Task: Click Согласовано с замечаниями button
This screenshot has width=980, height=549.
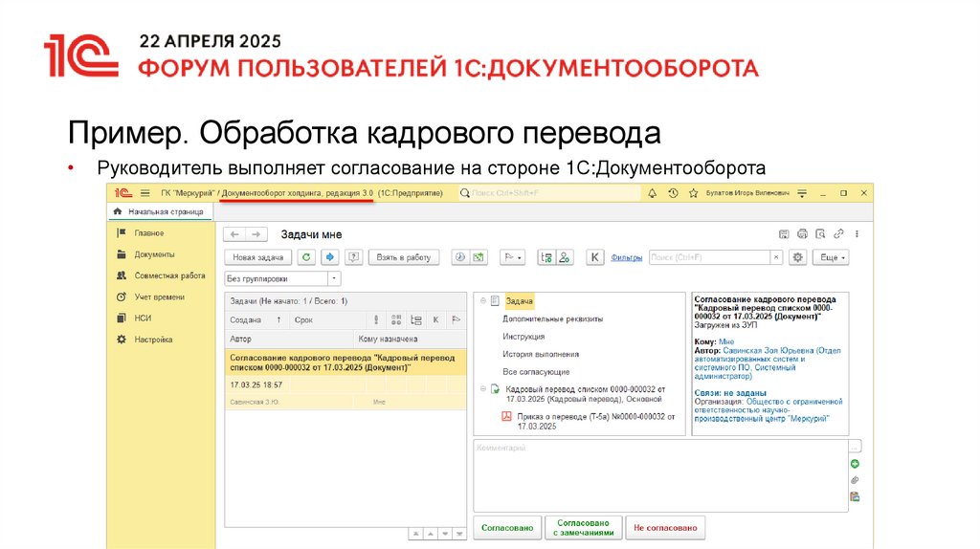Action: tap(583, 528)
